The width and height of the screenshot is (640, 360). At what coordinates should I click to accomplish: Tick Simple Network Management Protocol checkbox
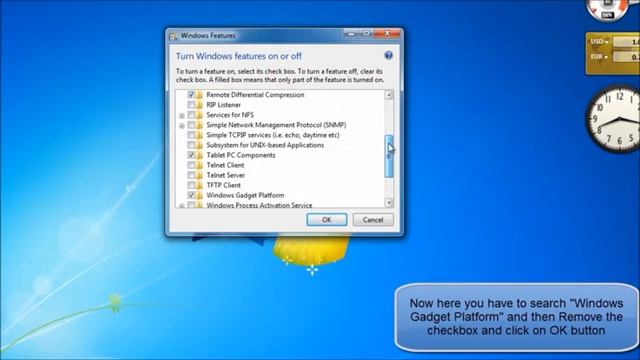pos(191,125)
